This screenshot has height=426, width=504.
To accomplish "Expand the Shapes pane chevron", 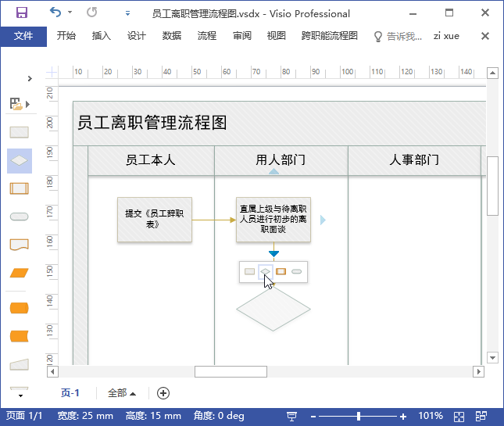I will (x=30, y=78).
